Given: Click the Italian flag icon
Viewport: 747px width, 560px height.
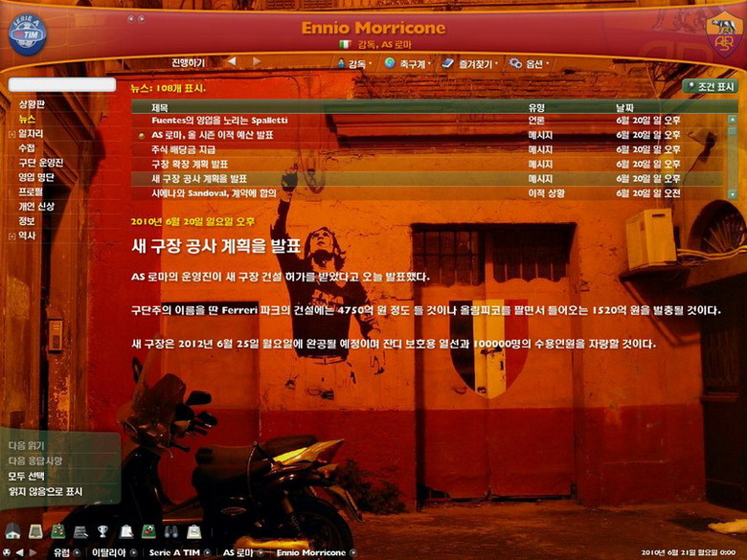Looking at the screenshot, I should 346,44.
